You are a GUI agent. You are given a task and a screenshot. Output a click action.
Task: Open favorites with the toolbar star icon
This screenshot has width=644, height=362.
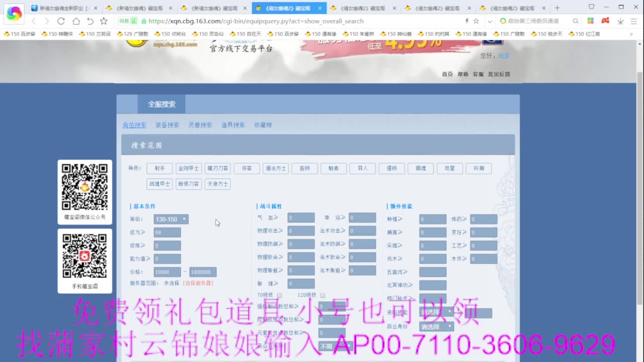click(x=104, y=21)
